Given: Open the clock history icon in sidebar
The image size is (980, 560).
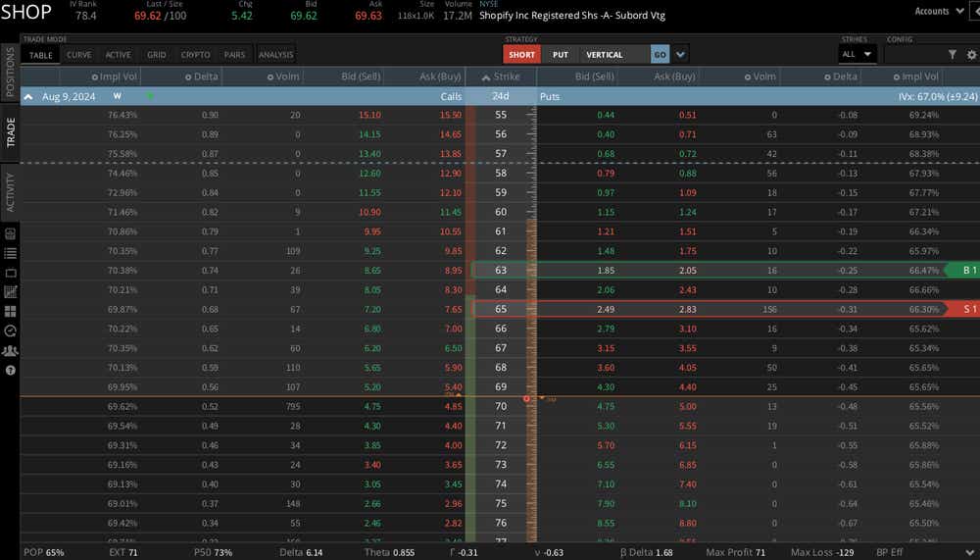Looking at the screenshot, I should [10, 331].
